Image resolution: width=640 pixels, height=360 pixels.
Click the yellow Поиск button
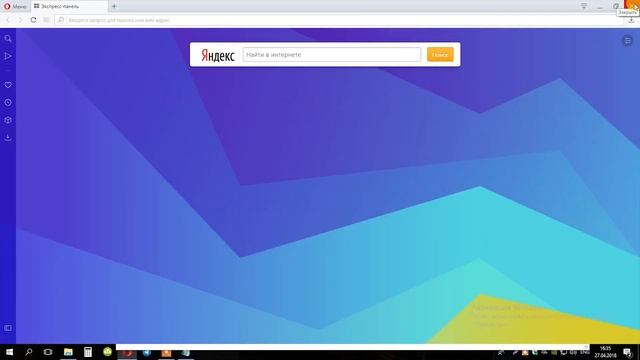click(x=440, y=54)
